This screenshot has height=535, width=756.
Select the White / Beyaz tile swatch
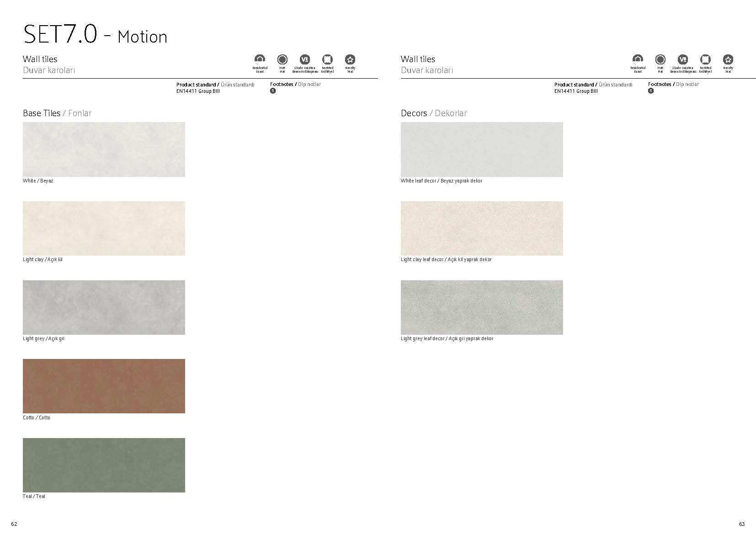(104, 149)
